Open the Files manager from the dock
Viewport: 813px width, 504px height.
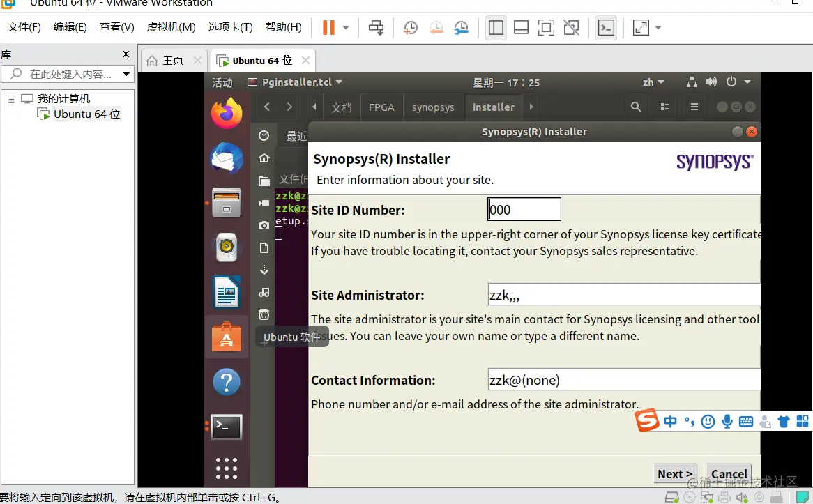pyautogui.click(x=227, y=203)
